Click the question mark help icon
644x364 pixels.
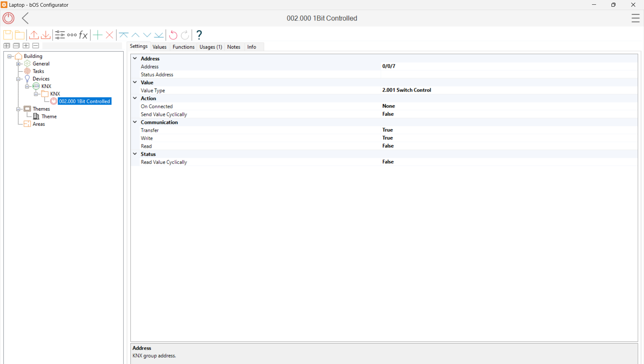199,35
